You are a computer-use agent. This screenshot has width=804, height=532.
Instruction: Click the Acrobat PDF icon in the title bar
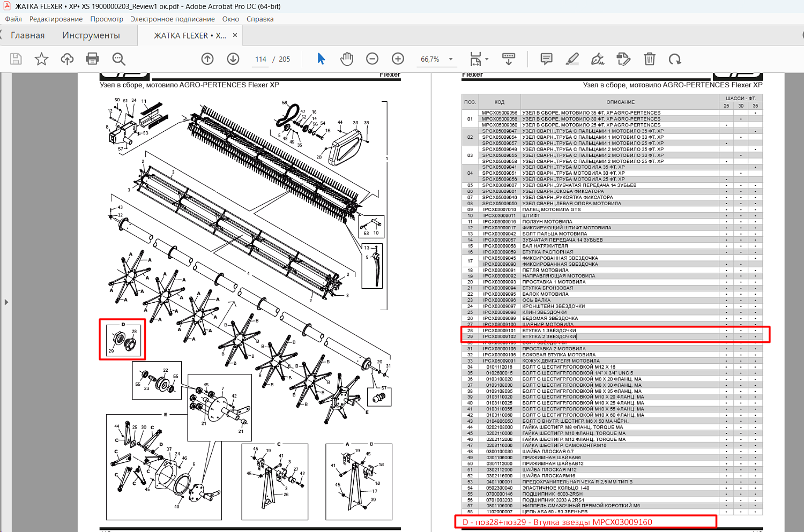click(x=7, y=6)
